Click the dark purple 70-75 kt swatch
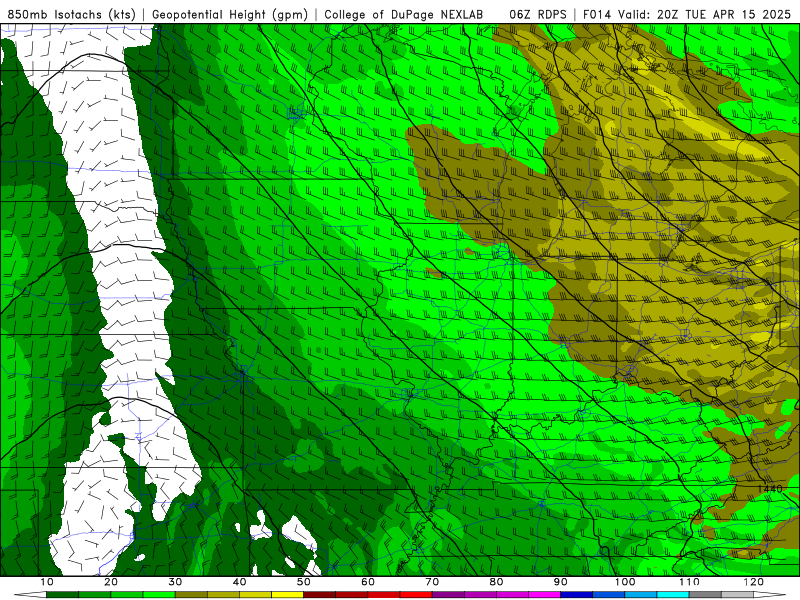The width and height of the screenshot is (800, 600). click(448, 595)
